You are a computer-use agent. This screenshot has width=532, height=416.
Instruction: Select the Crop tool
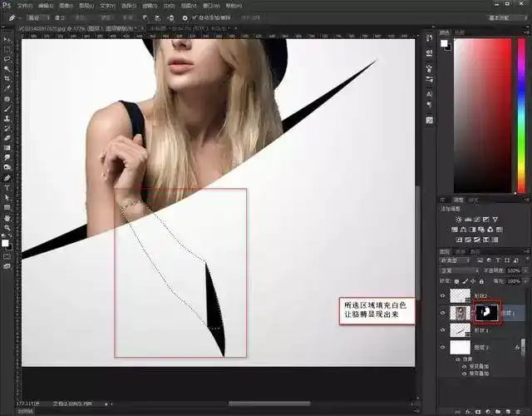click(7, 79)
